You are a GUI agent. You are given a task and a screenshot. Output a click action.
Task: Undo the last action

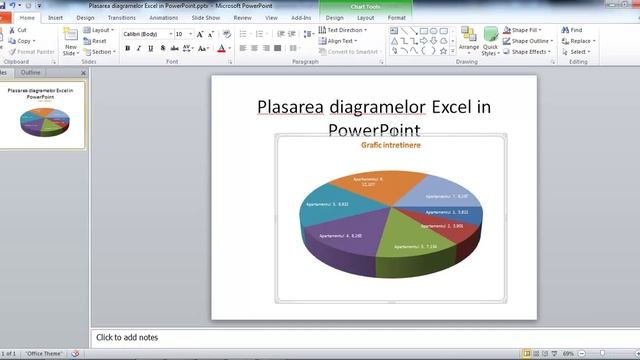pos(12,5)
